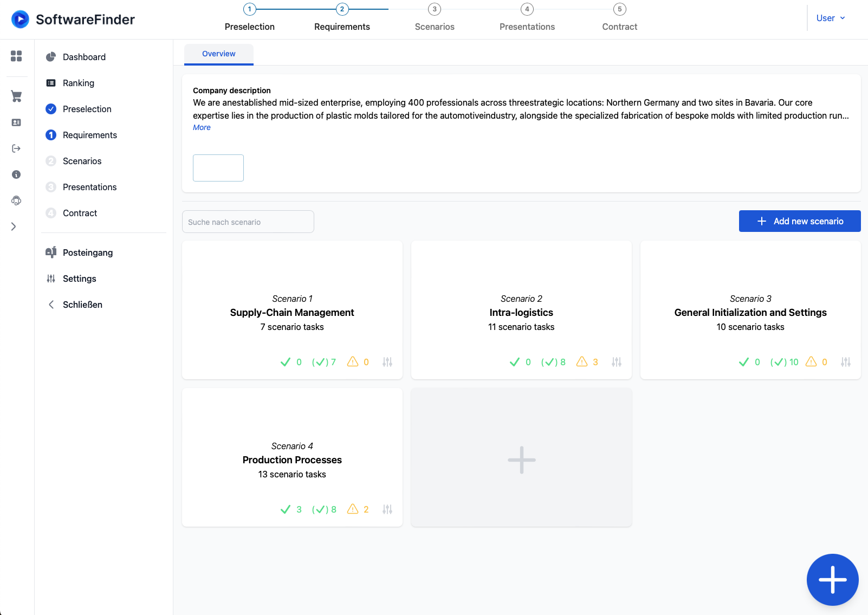
Task: Click the headset support icon in left rail
Action: click(16, 200)
